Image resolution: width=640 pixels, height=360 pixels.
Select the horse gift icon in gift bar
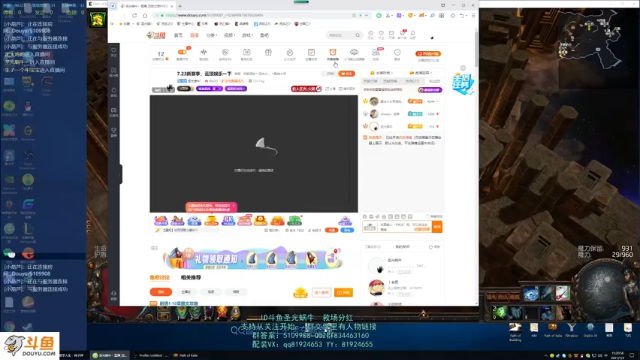pos(178,221)
